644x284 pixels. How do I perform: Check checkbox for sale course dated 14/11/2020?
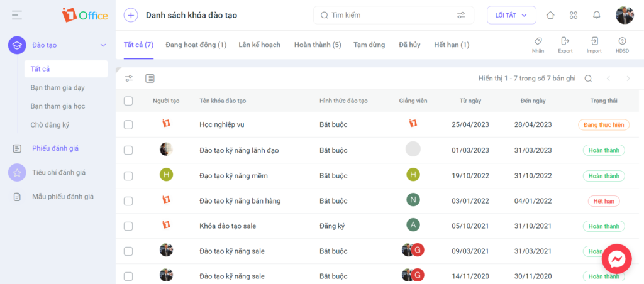(128, 276)
